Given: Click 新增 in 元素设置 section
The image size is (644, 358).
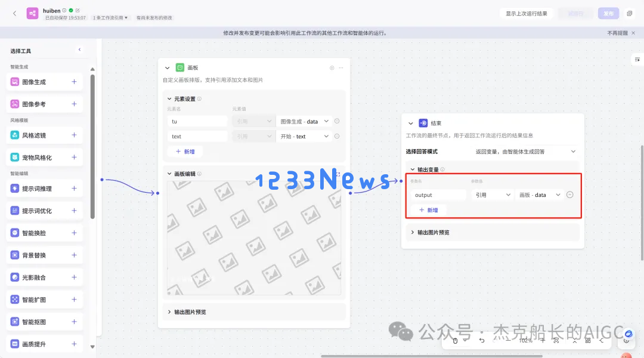Looking at the screenshot, I should [x=185, y=152].
